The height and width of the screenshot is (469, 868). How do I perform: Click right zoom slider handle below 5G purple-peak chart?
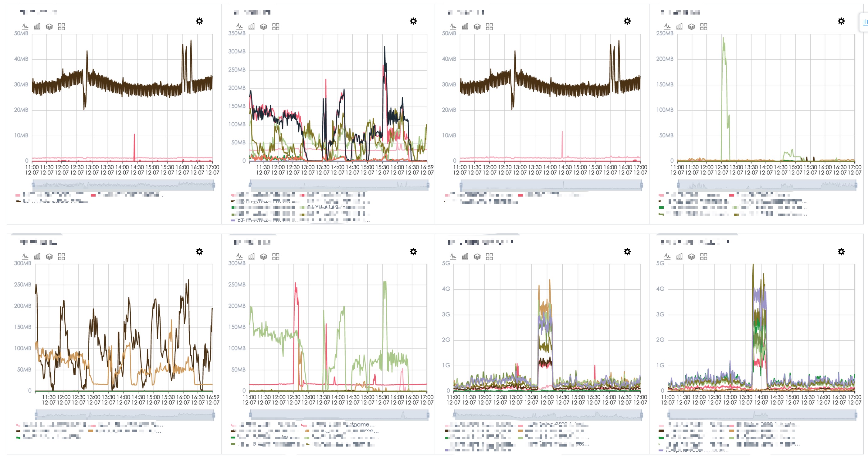856,415
